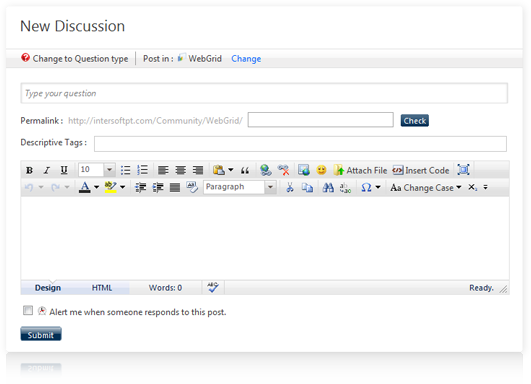Image resolution: width=531 pixels, height=384 pixels.
Task: Remove link using unlink icon
Action: (x=283, y=170)
